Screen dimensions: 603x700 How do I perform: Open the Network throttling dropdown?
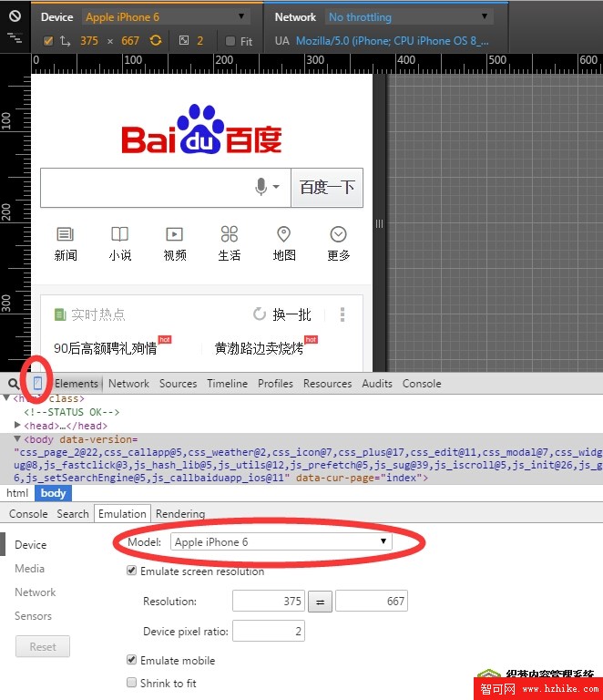click(409, 17)
